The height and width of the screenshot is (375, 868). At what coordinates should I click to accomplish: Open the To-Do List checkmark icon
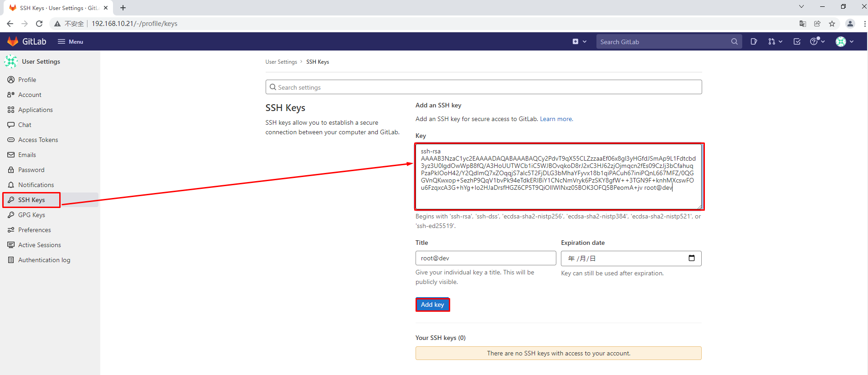(797, 41)
